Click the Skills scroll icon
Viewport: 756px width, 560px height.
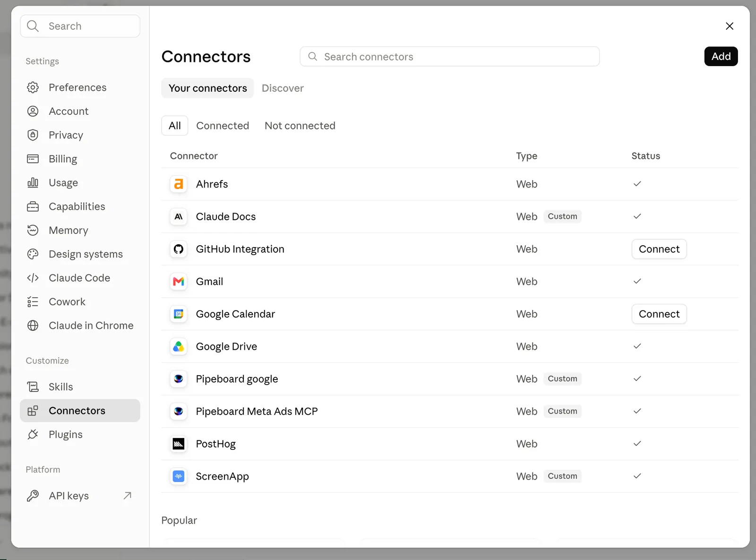33,387
